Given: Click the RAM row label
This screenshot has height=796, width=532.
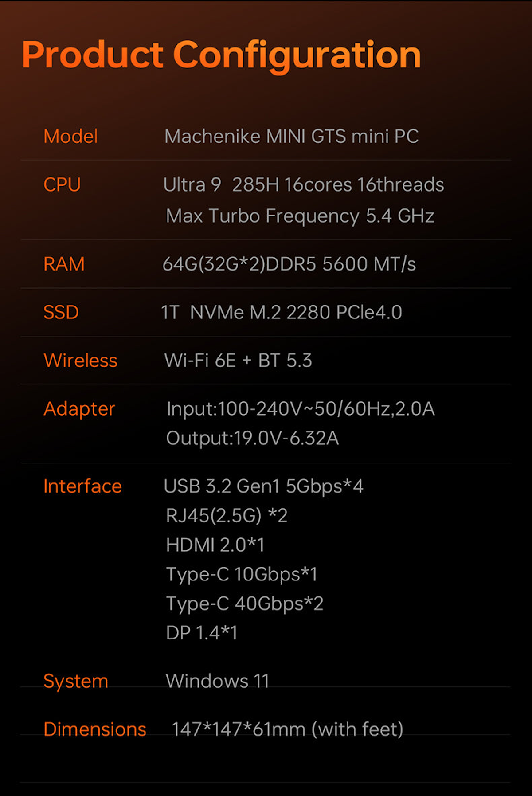Looking at the screenshot, I should click(64, 264).
